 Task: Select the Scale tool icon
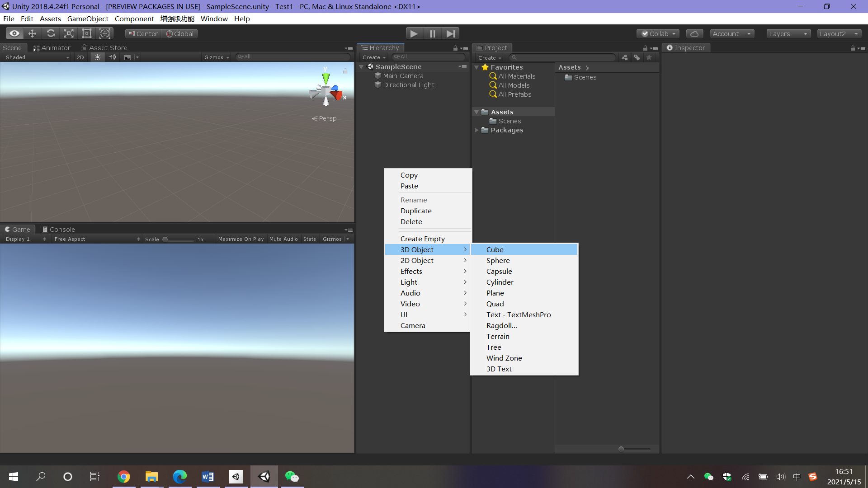pos(69,33)
